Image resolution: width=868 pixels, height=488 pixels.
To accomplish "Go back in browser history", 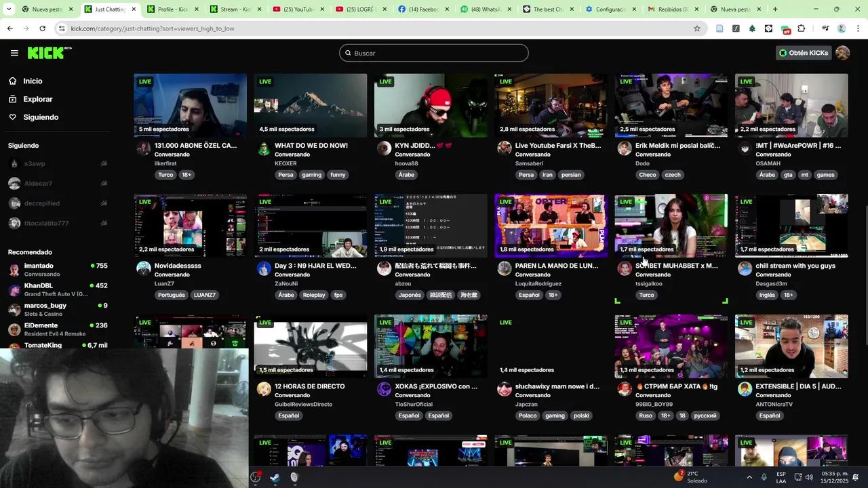I will (9, 28).
